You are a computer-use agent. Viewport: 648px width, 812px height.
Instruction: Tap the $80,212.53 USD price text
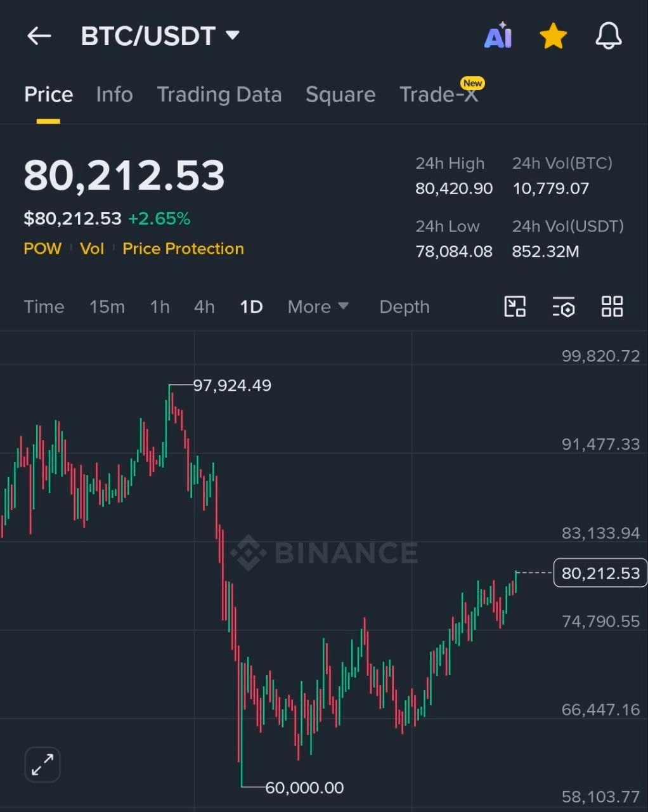72,219
